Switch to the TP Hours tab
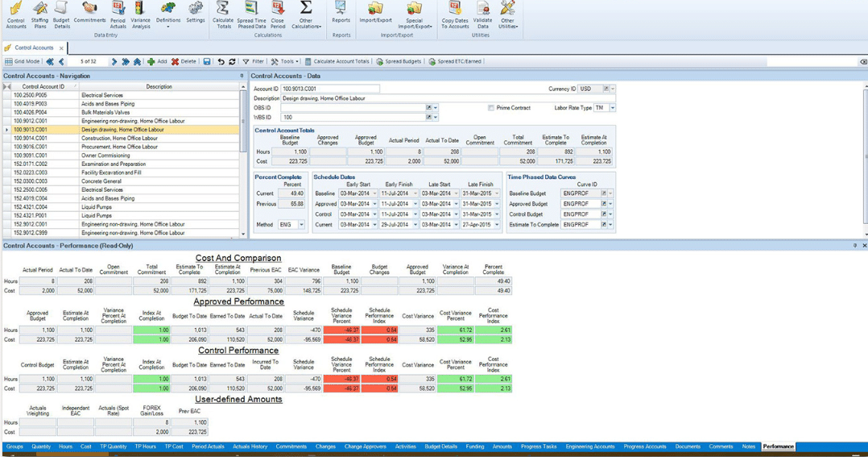This screenshot has width=868, height=457. (146, 447)
